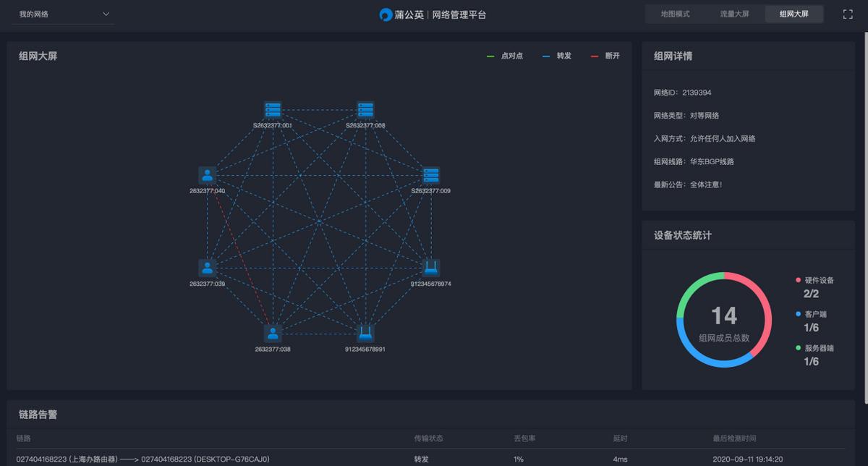Select client node 2632377:040 icon
Viewport: 868px width, 466px height.
pos(208,175)
